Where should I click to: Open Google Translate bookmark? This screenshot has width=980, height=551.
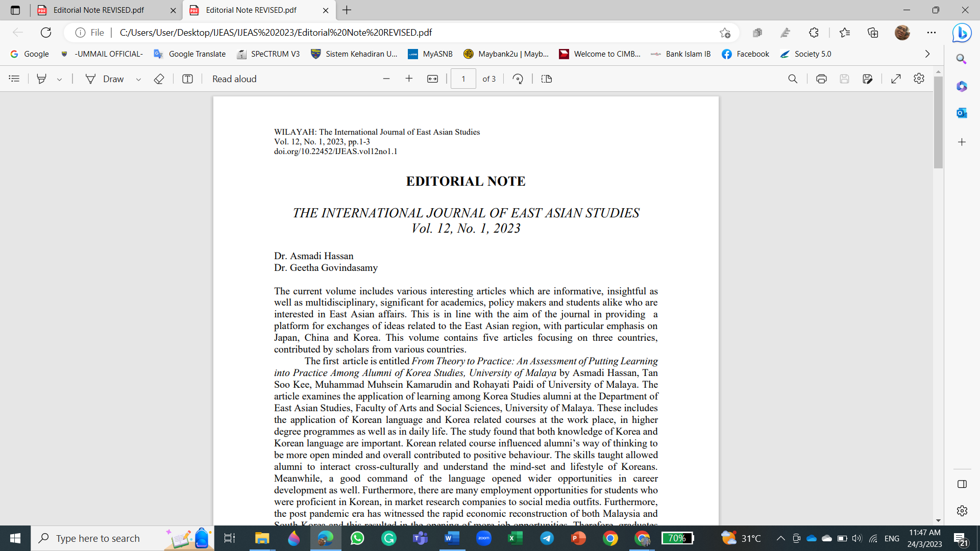190,54
